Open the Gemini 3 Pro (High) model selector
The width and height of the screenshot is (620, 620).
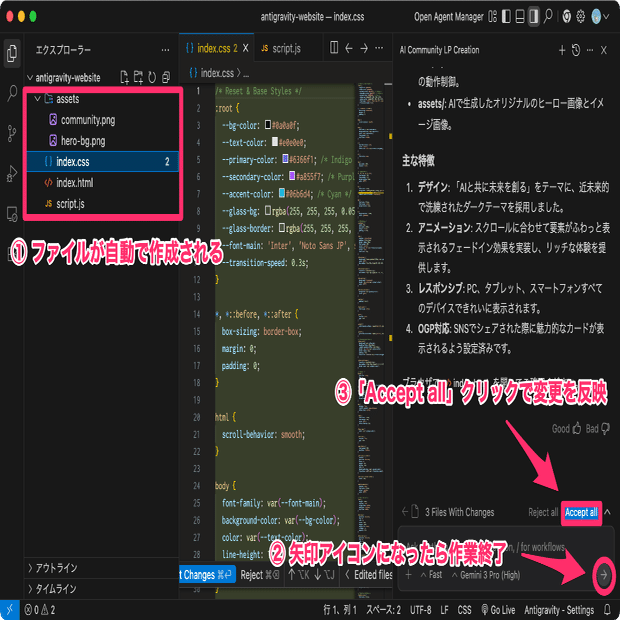click(x=486, y=575)
